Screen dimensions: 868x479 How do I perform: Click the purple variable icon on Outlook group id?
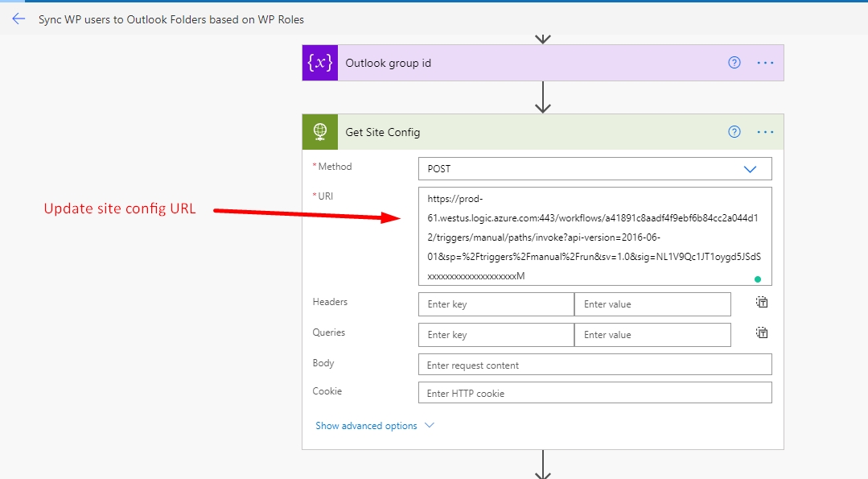click(320, 63)
